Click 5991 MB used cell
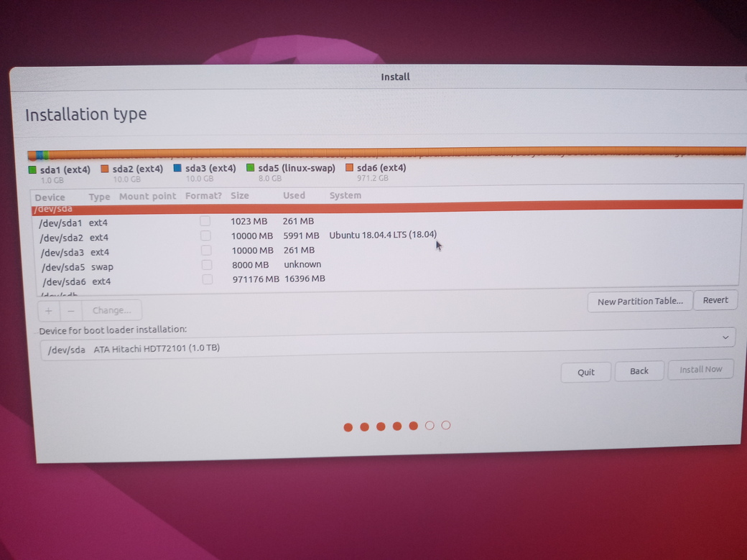The image size is (747, 560). pos(301,235)
